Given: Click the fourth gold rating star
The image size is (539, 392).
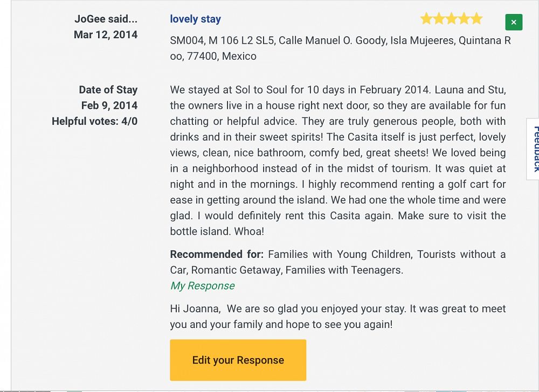Looking at the screenshot, I should 464,19.
